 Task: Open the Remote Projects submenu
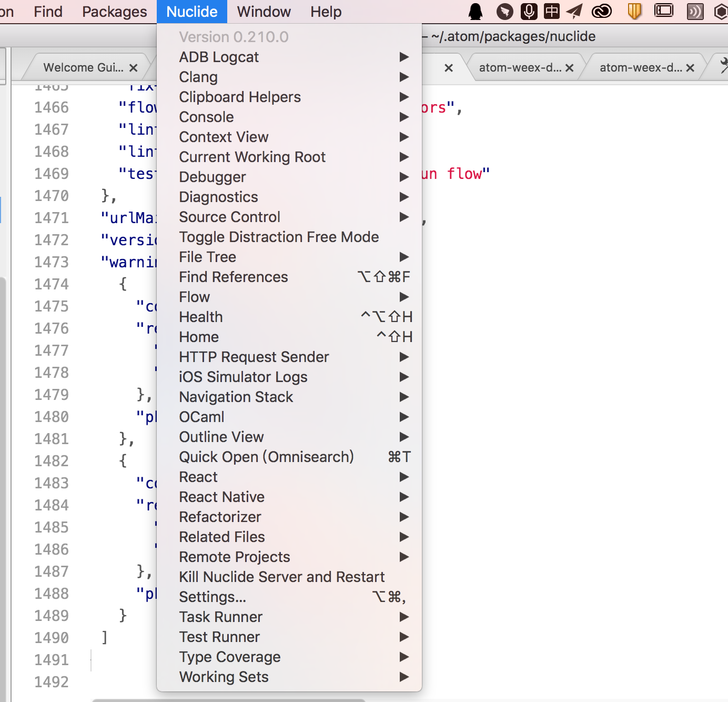289,557
